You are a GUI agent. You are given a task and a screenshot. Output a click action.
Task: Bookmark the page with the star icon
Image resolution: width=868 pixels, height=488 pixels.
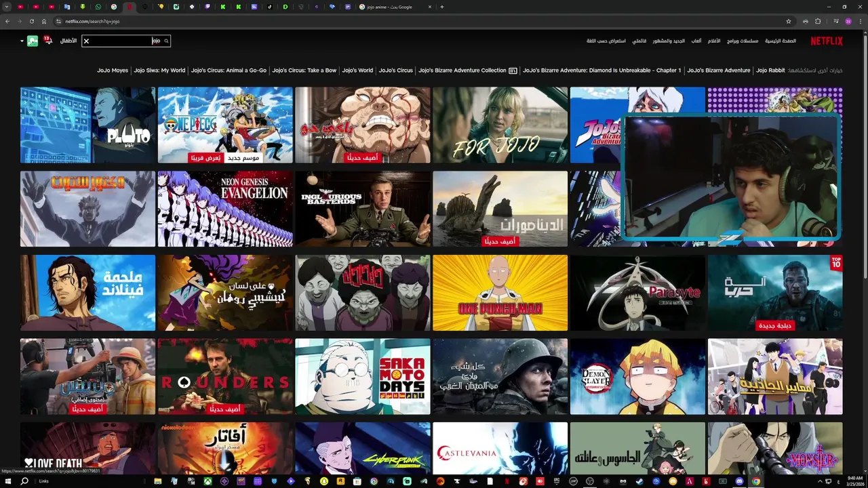point(789,21)
